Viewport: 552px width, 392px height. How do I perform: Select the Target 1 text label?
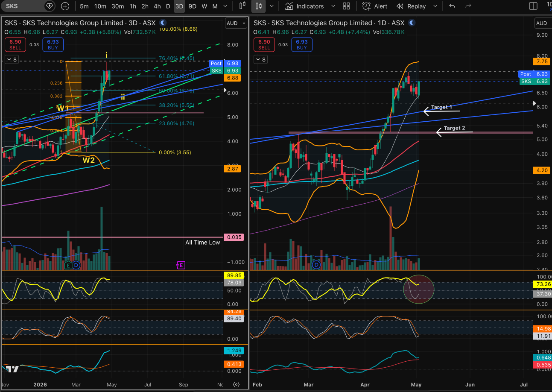point(441,107)
